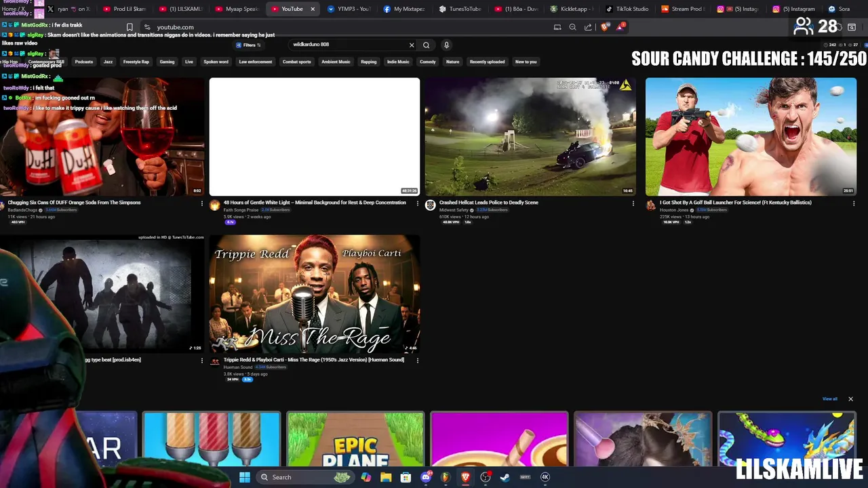Click the Brave Rewards triangle icon
Viewport: 868px width, 488px height.
coord(620,27)
